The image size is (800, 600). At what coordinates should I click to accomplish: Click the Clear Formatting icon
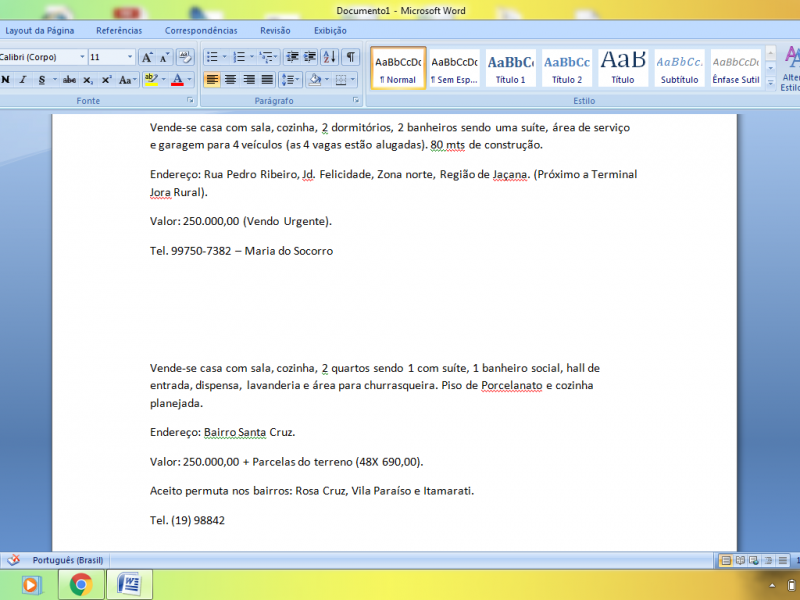pos(185,57)
